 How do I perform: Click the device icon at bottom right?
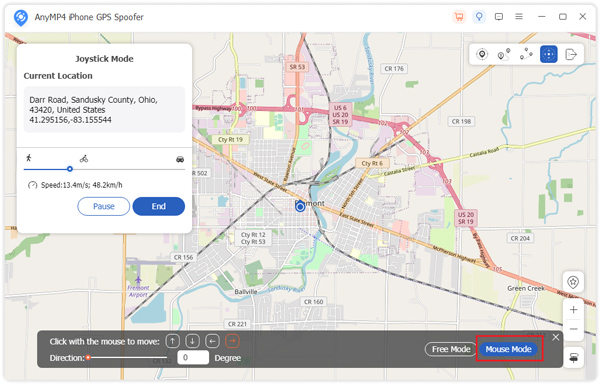(x=573, y=358)
